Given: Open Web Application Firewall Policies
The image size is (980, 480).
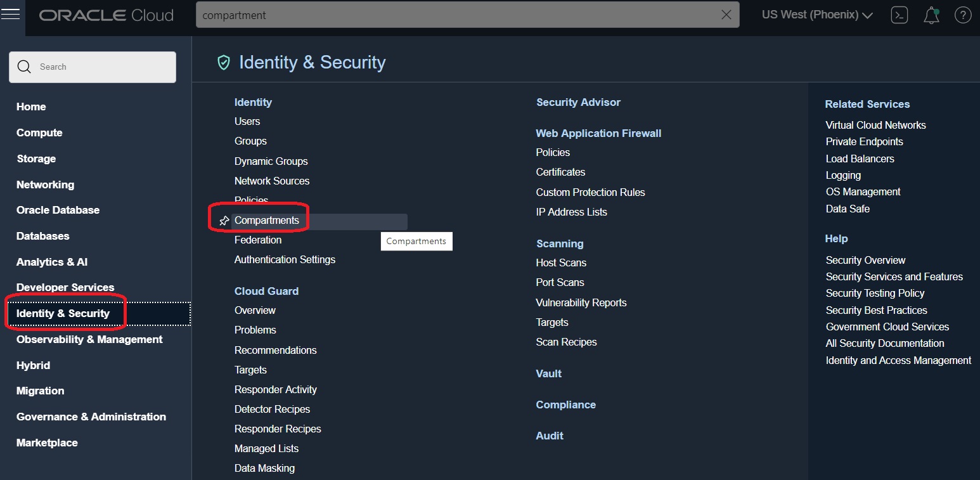Looking at the screenshot, I should click(553, 152).
